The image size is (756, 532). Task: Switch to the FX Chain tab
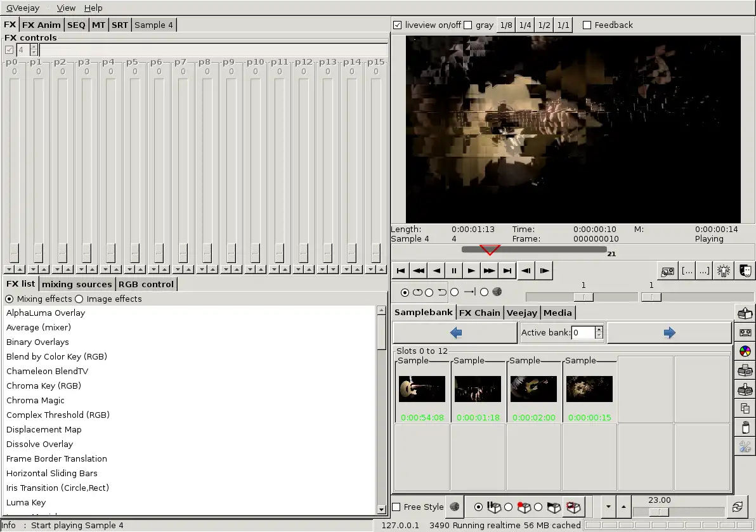pos(479,313)
